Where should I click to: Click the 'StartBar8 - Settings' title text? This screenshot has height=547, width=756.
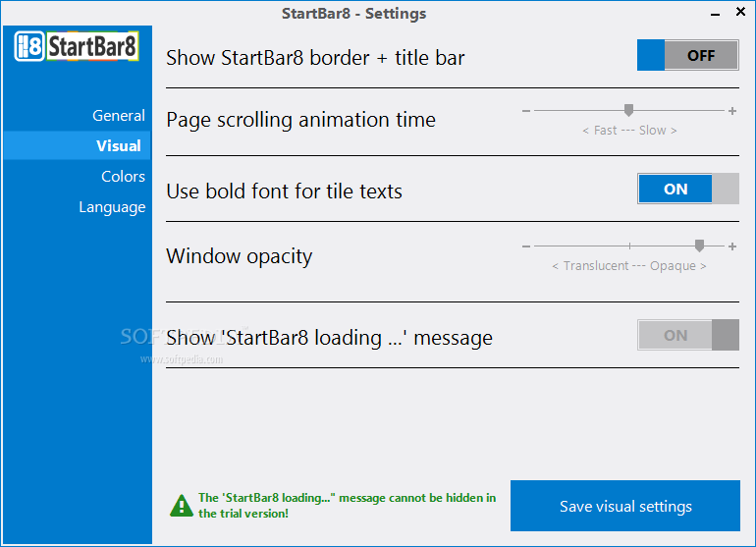(x=353, y=14)
